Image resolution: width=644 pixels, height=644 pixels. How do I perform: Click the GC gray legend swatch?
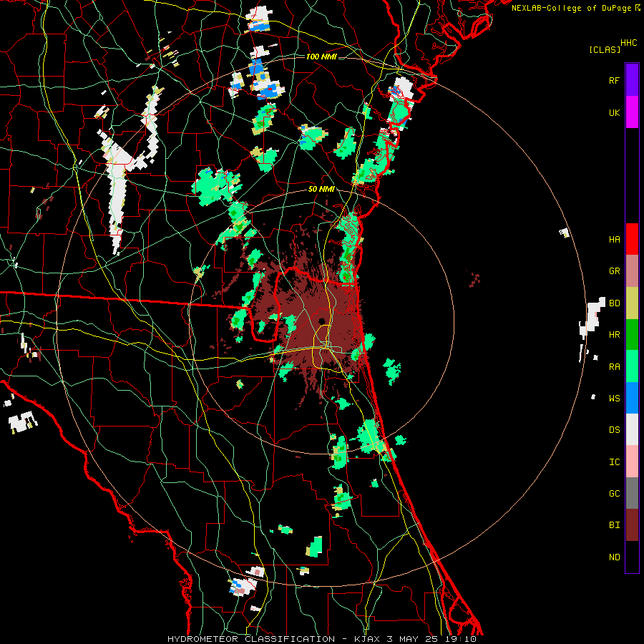coord(632,493)
